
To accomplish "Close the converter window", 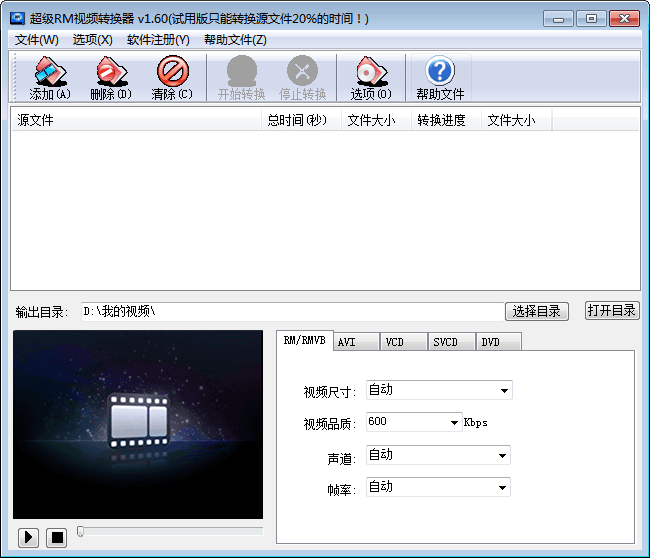I will point(624,19).
